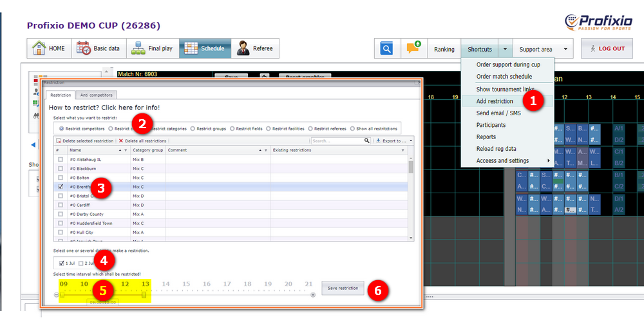Viewport: 644px width, 324px height.
Task: Tick the checkbox for #0 Hull City
Action: pos(61,232)
